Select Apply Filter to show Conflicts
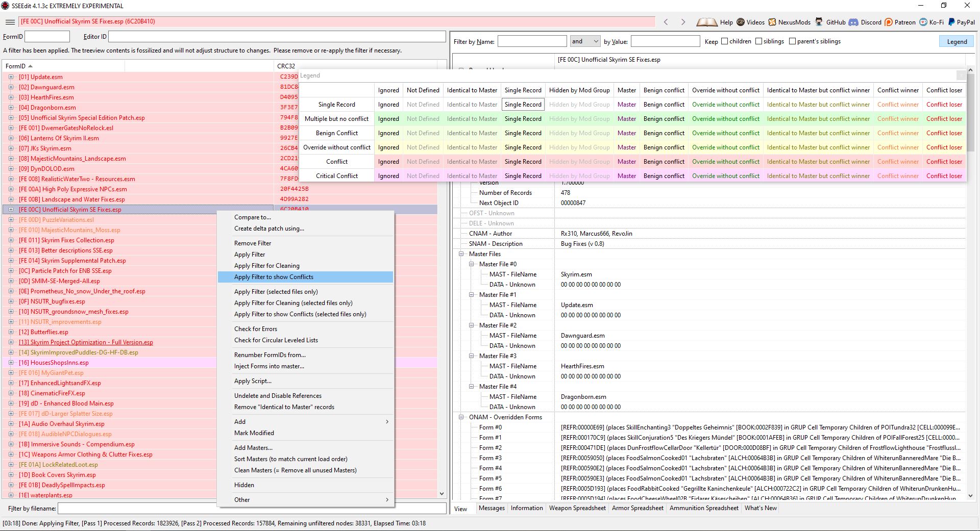Viewport: 980px width, 531px height. tap(274, 277)
